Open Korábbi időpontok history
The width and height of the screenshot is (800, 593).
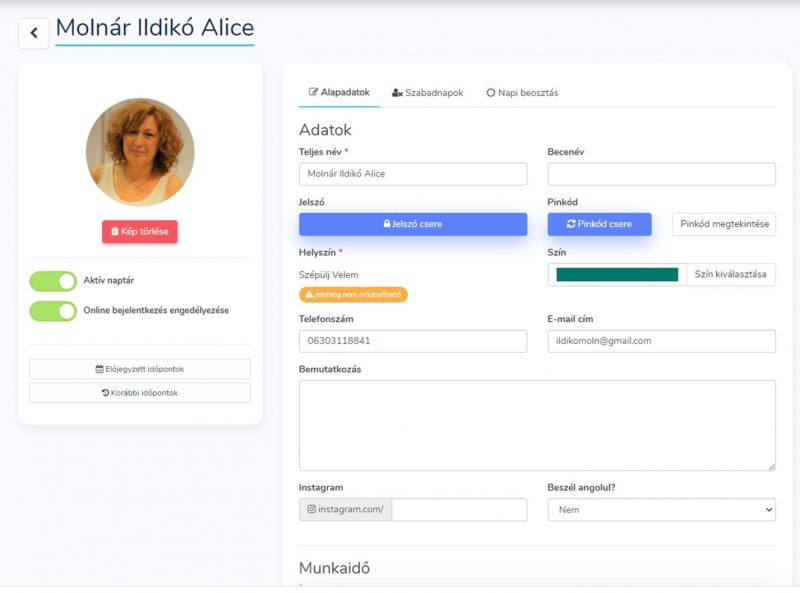pos(140,393)
